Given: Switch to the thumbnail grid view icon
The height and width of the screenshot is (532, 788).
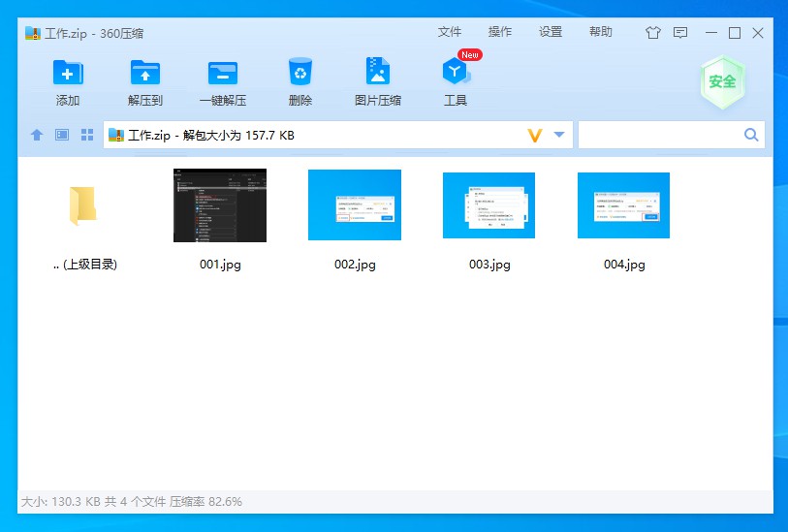Looking at the screenshot, I should 87,135.
